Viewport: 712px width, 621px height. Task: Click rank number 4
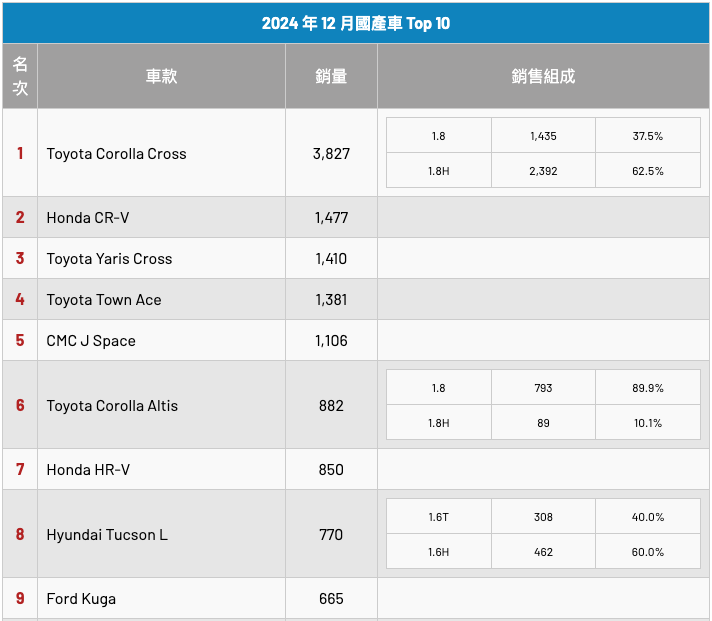tap(20, 299)
